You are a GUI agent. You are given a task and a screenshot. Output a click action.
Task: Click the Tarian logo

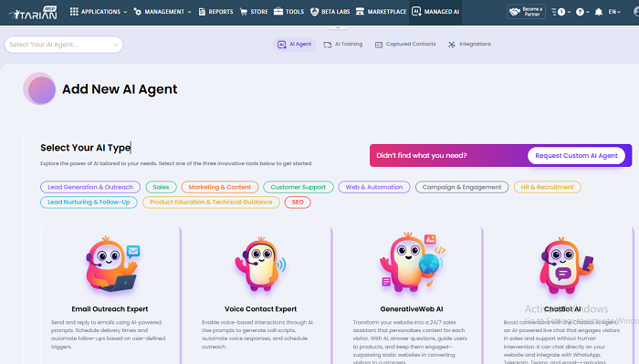(34, 13)
